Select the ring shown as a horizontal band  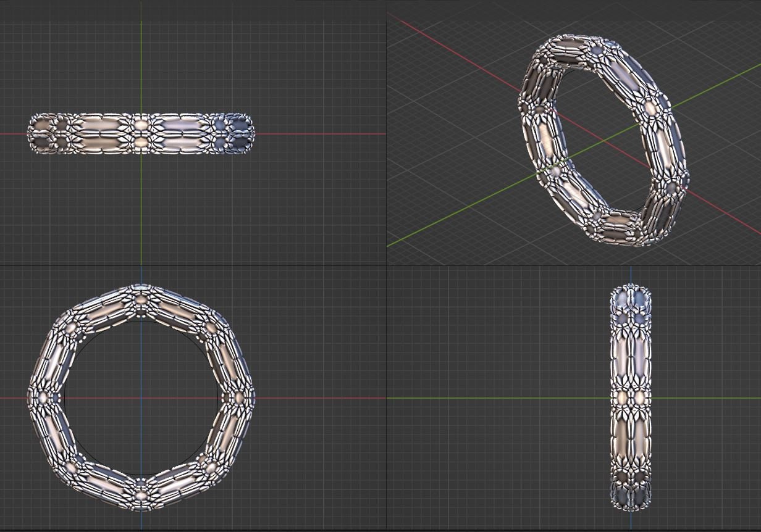click(x=141, y=133)
